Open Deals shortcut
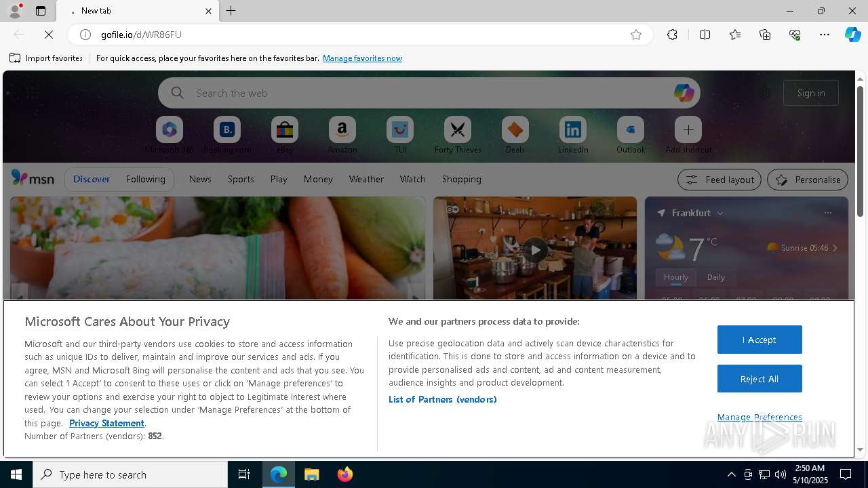Screen dimensions: 868x488 tap(515, 135)
